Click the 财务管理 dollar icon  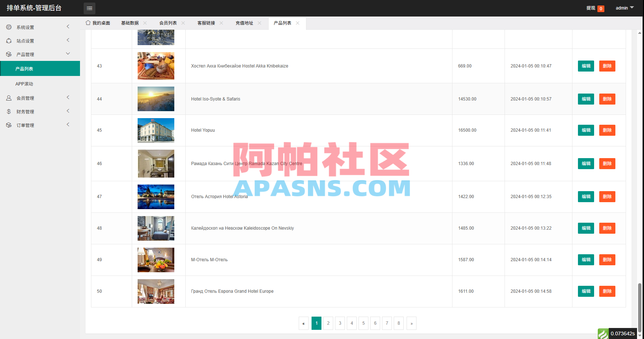(x=9, y=112)
